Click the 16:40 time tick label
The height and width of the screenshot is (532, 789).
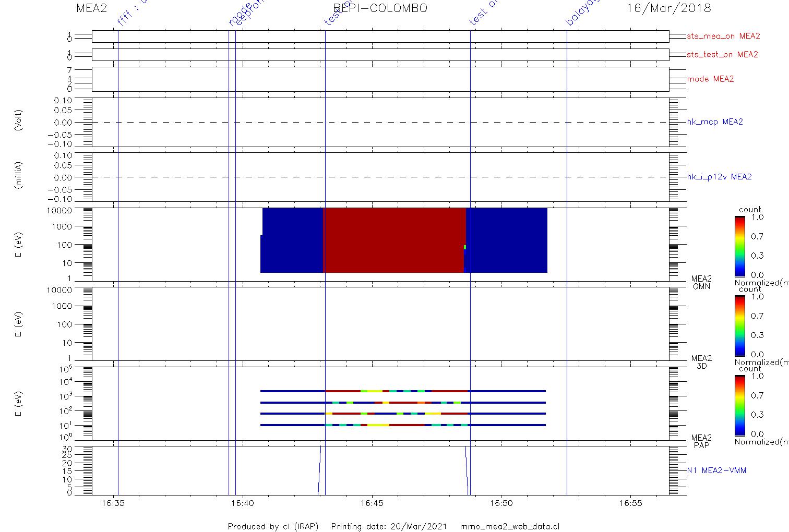(x=242, y=503)
